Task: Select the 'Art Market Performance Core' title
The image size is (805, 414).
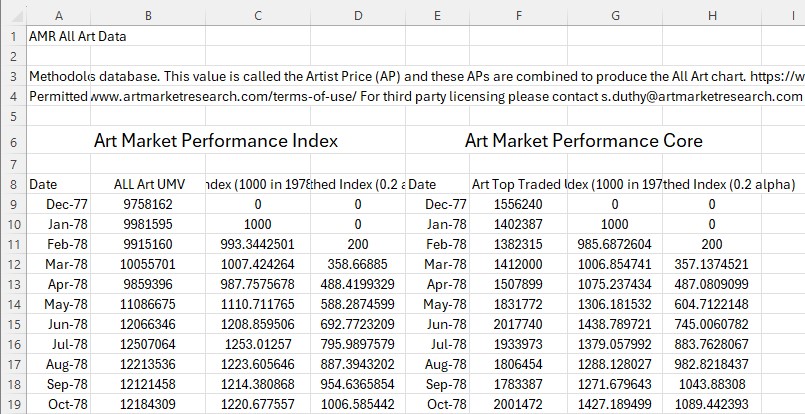Action: point(583,141)
